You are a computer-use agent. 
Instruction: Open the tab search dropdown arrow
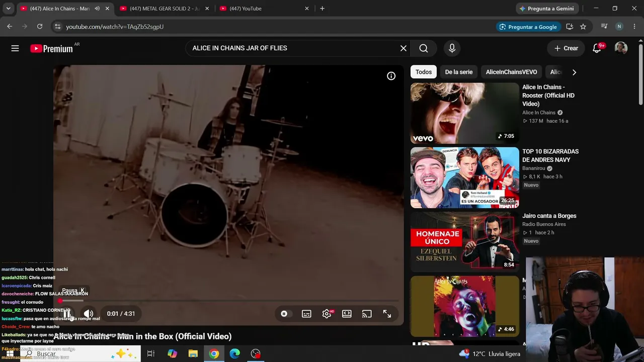point(9,9)
